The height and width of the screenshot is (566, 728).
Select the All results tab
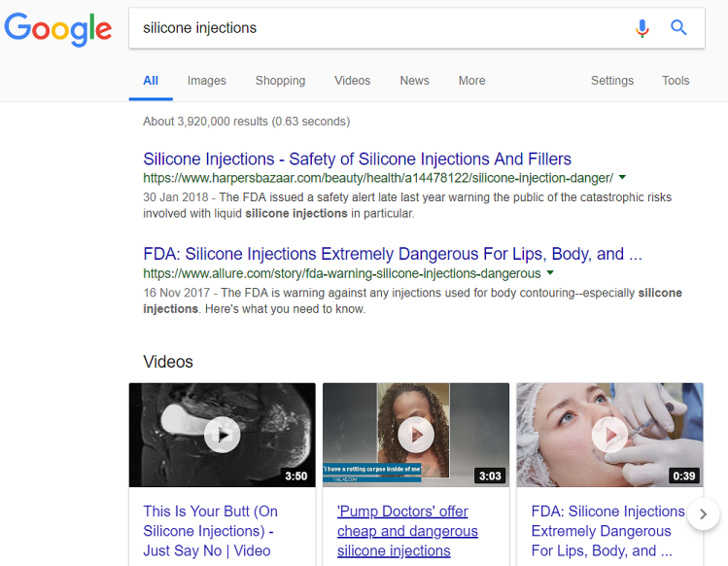click(x=151, y=81)
